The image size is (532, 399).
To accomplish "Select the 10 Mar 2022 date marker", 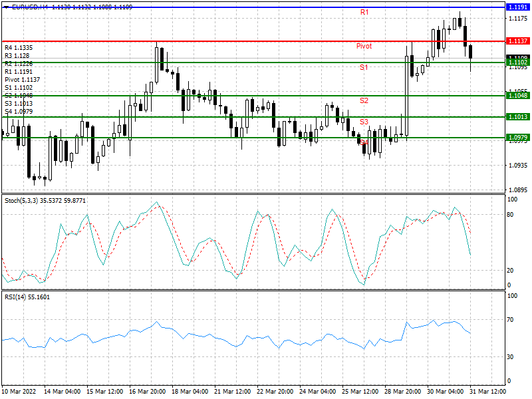I will pyautogui.click(x=21, y=390).
